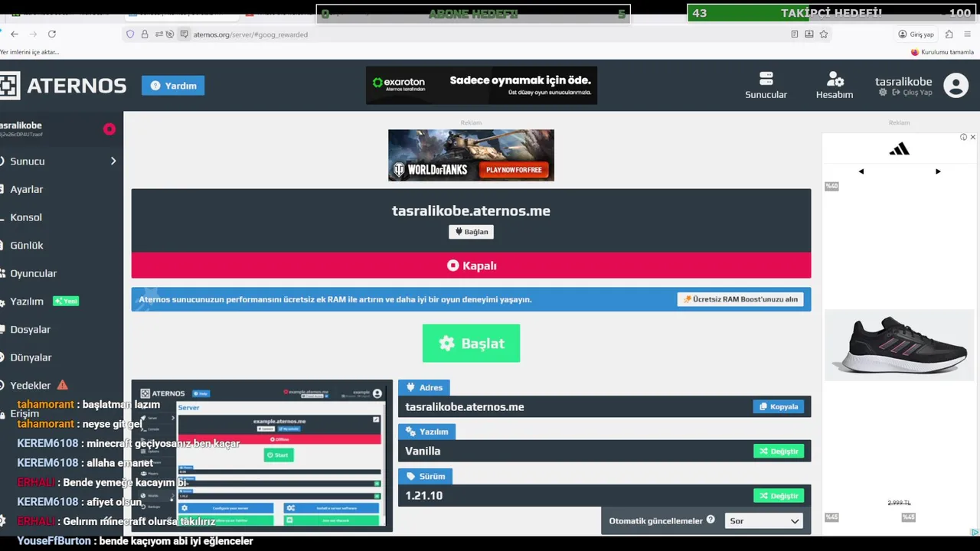980x551 pixels.
Task: Click the shield tracking protection icon
Action: pos(130,34)
